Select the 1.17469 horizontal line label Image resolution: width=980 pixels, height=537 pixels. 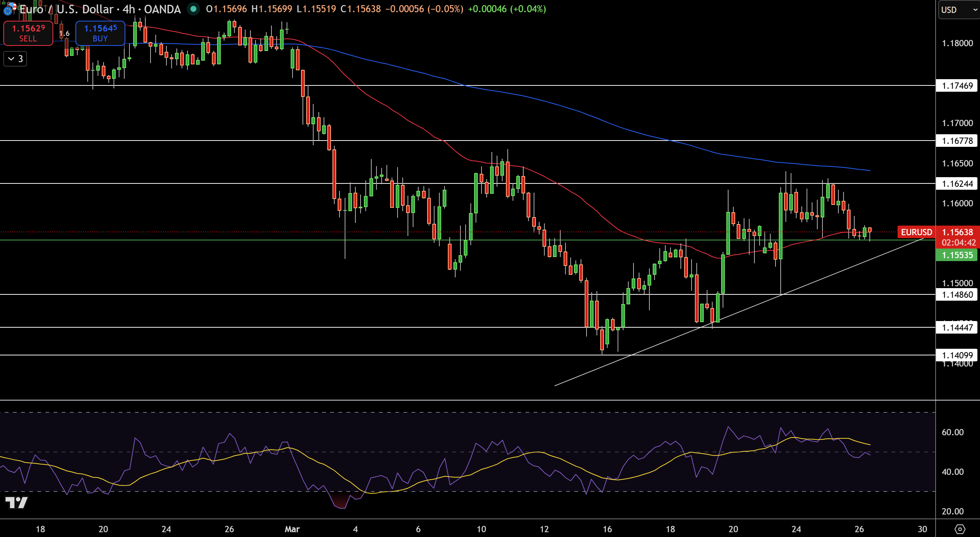[956, 86]
